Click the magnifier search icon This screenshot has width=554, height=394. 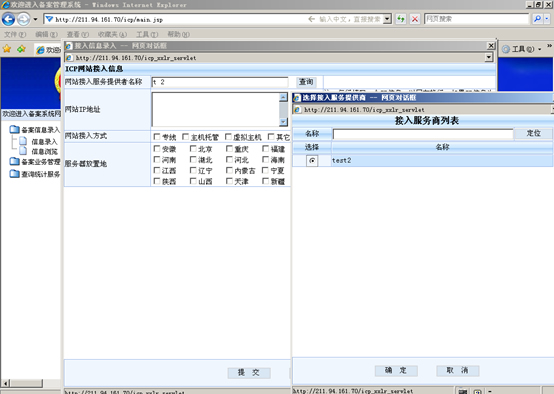click(x=537, y=19)
